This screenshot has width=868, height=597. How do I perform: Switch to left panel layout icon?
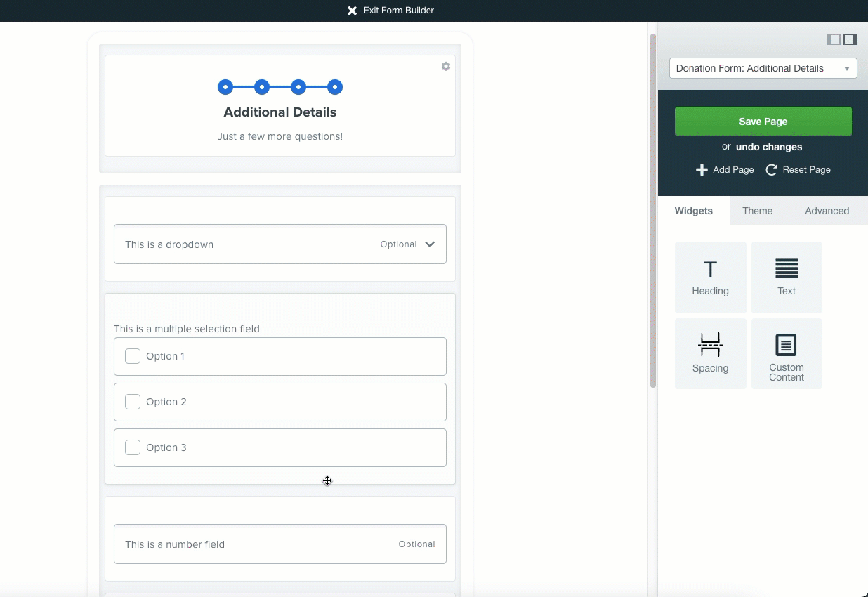pos(834,39)
